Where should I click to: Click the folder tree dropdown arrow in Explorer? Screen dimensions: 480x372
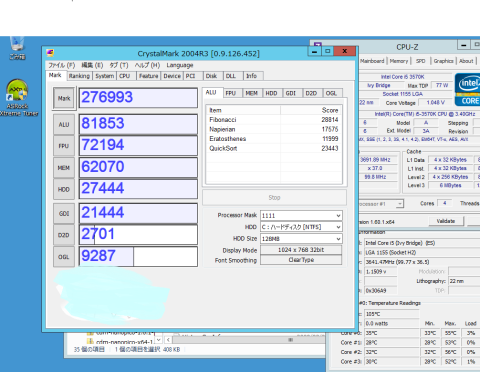(159, 340)
